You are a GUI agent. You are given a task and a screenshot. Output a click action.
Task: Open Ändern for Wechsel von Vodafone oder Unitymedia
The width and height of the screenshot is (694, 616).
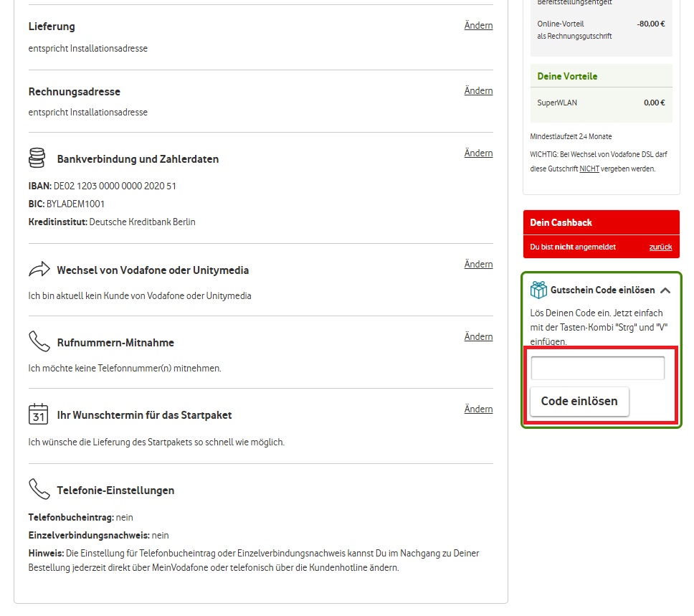(478, 264)
